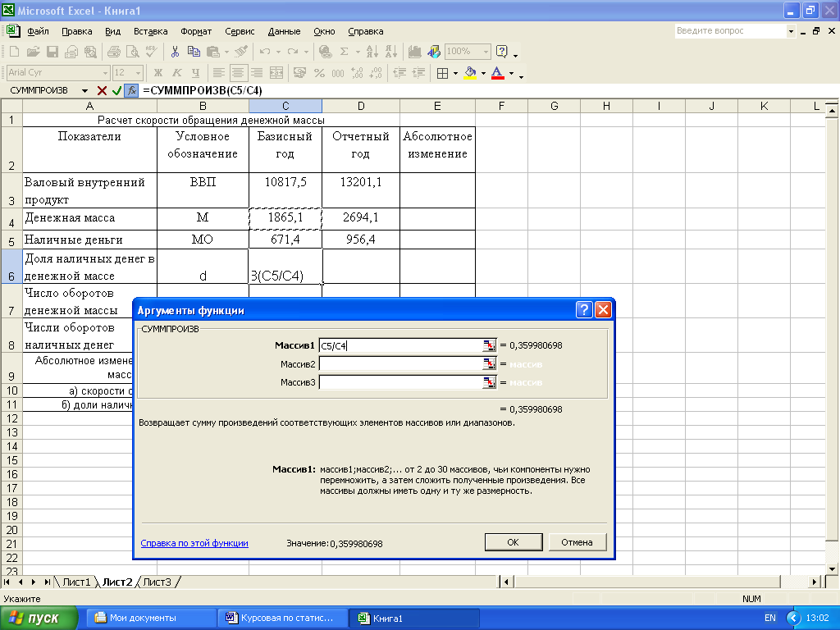Open the Справка по этой функции link
The width and height of the screenshot is (840, 630).
coord(194,543)
